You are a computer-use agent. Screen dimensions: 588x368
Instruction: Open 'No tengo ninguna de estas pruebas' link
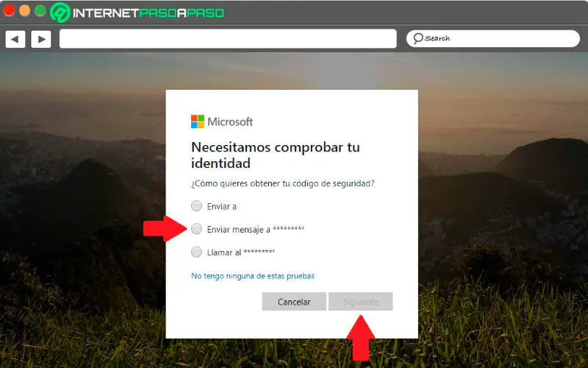coord(253,276)
